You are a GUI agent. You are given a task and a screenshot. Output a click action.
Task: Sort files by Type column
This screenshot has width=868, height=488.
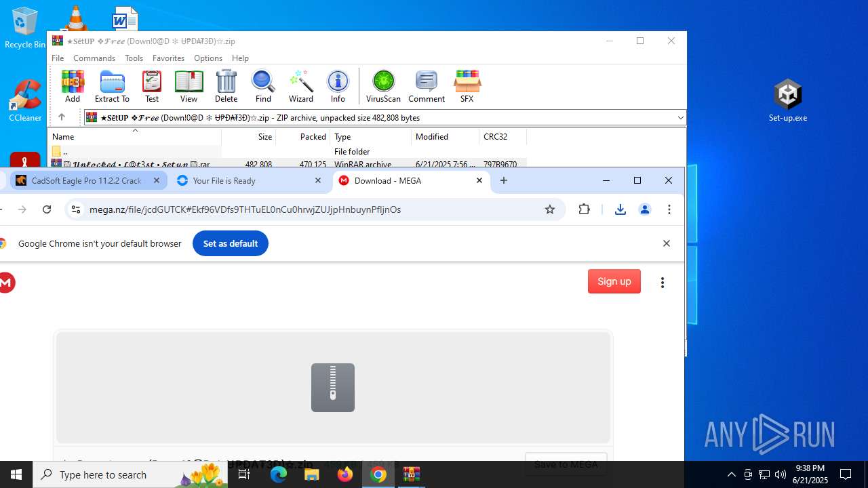coord(370,136)
